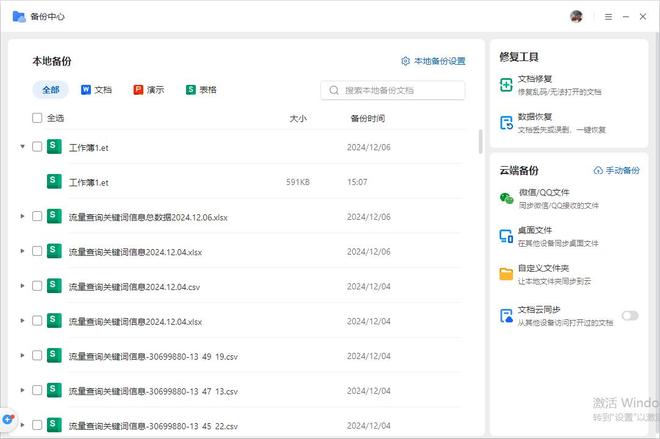Image resolution: width=660 pixels, height=439 pixels.
Task: Click icon of 流量查询关键词信息-30699880-13 45 22.csv
Action: [54, 425]
